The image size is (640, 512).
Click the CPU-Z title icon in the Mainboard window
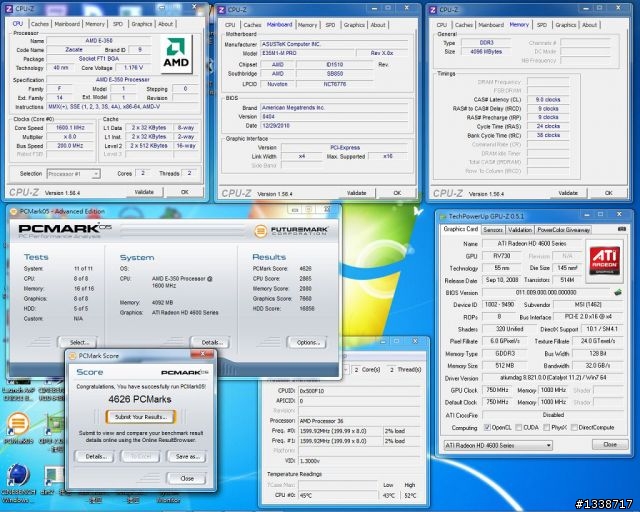click(221, 9)
